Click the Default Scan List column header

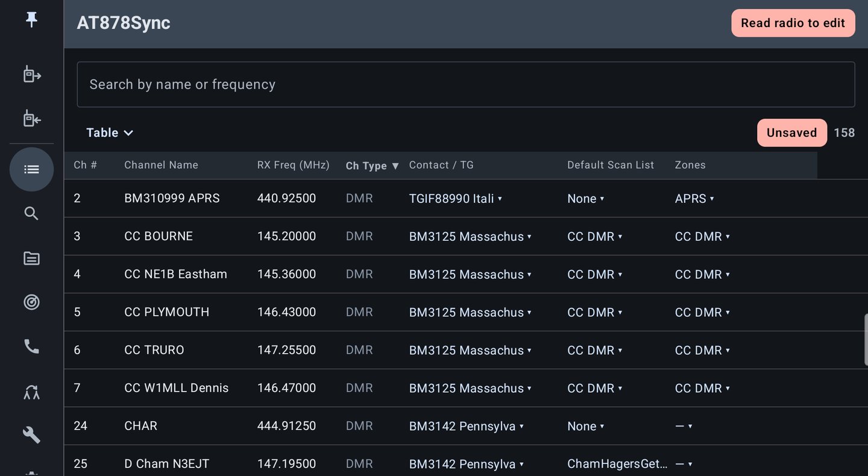[x=611, y=165]
